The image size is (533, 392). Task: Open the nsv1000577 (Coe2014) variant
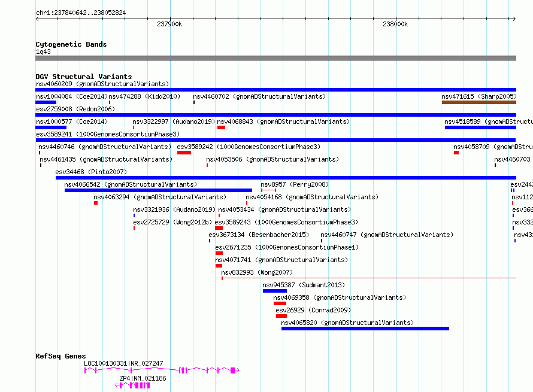[72, 121]
